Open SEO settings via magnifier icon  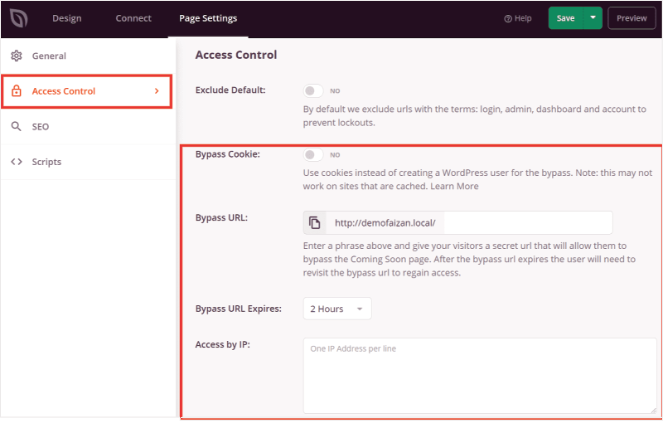16,127
